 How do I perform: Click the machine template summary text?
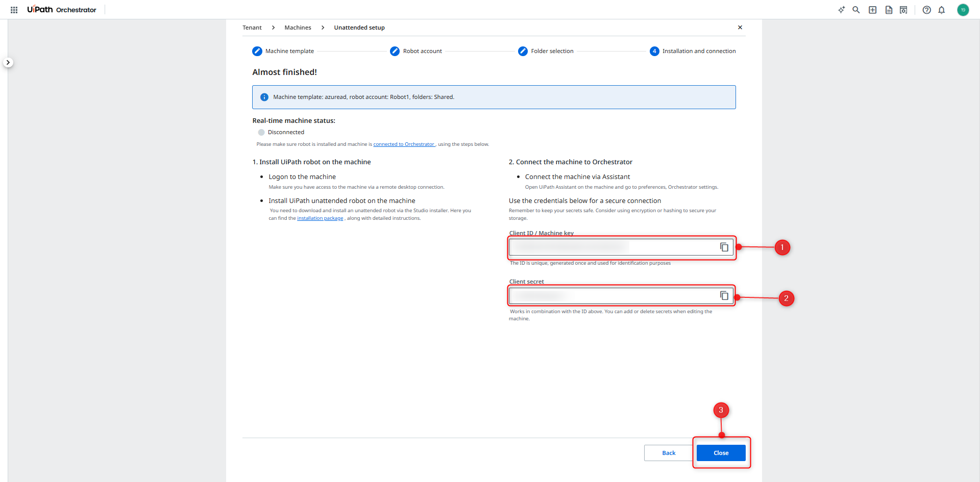[x=363, y=97]
